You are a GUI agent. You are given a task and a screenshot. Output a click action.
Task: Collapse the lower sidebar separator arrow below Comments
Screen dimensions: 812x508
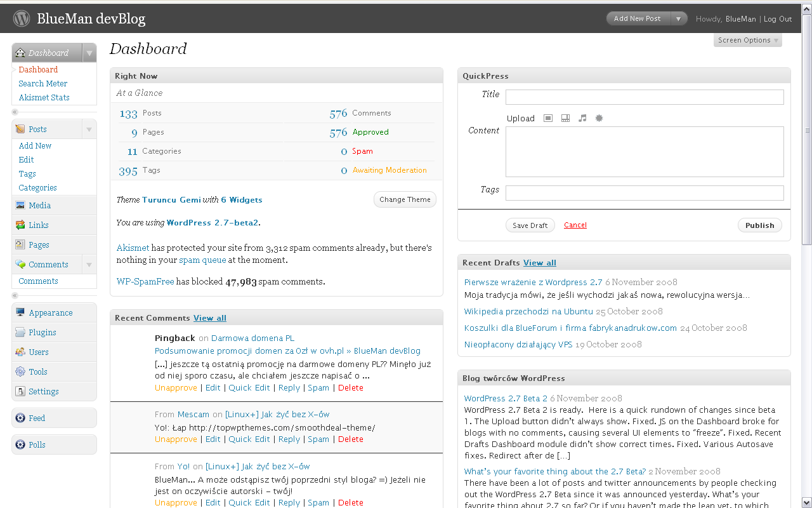[x=15, y=295]
